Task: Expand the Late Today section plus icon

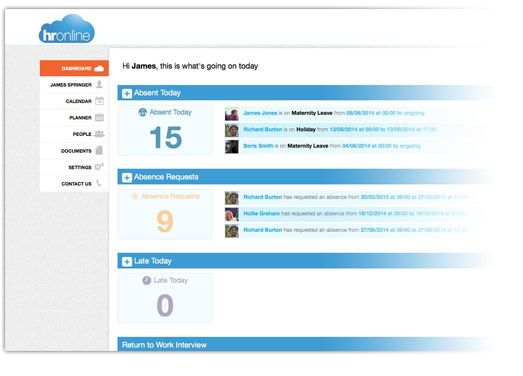Action: 127,262
